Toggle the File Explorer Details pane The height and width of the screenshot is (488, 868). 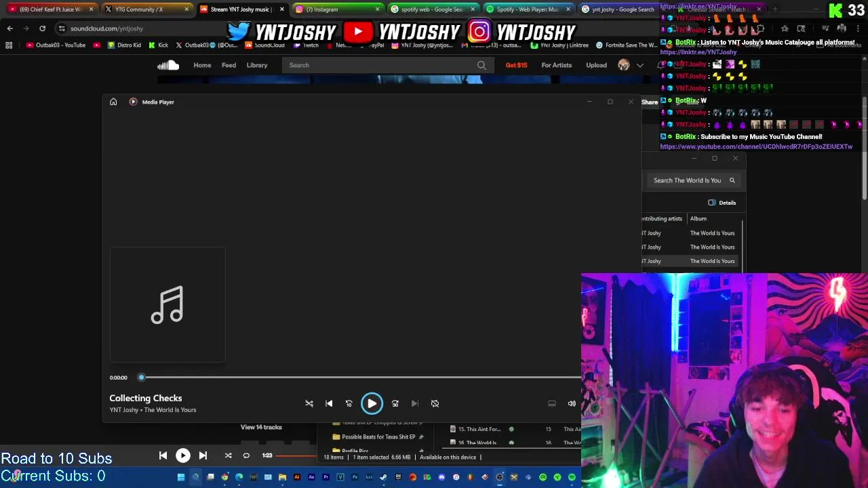722,203
